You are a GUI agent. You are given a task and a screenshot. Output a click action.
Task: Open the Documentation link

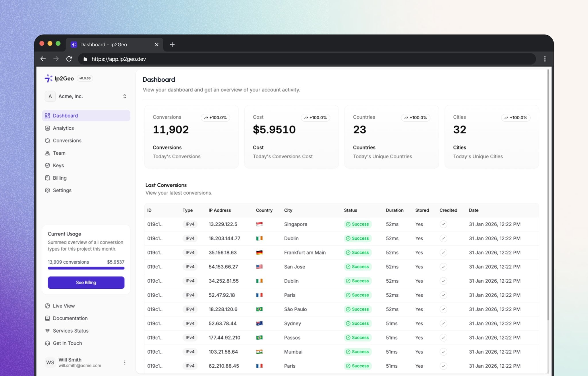(70, 318)
